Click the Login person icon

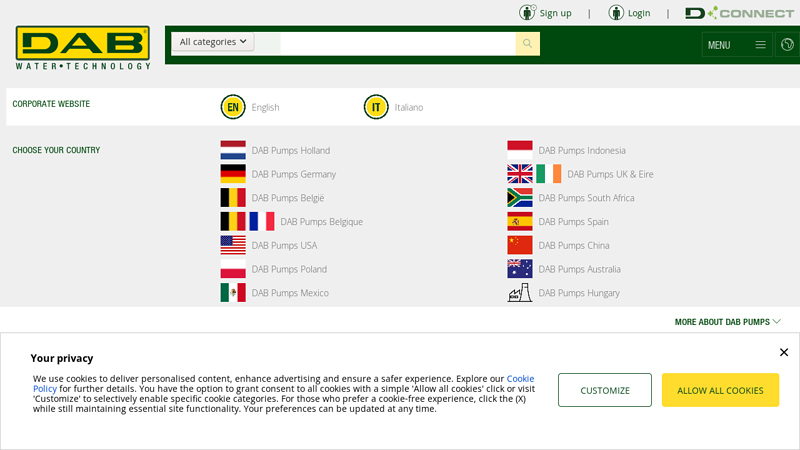(x=616, y=12)
